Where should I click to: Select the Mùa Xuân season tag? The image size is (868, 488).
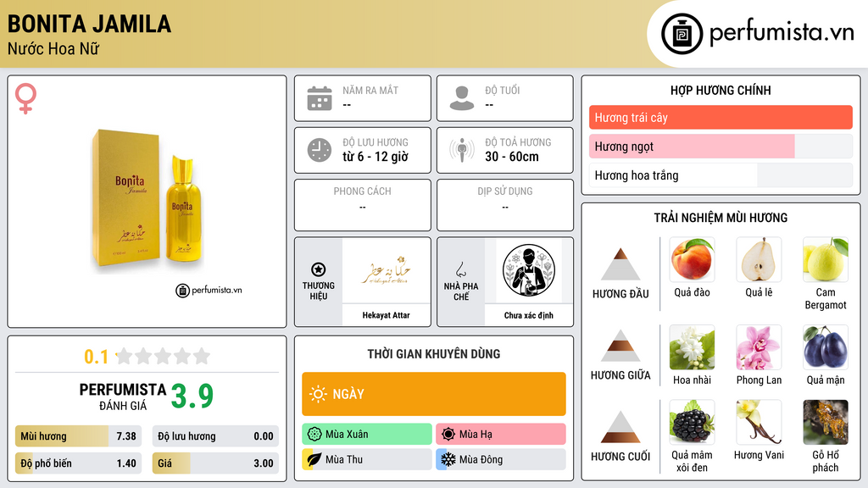pyautogui.click(x=366, y=435)
